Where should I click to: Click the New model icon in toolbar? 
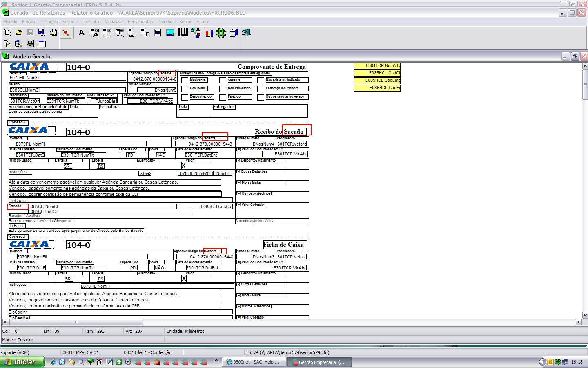[x=7, y=33]
